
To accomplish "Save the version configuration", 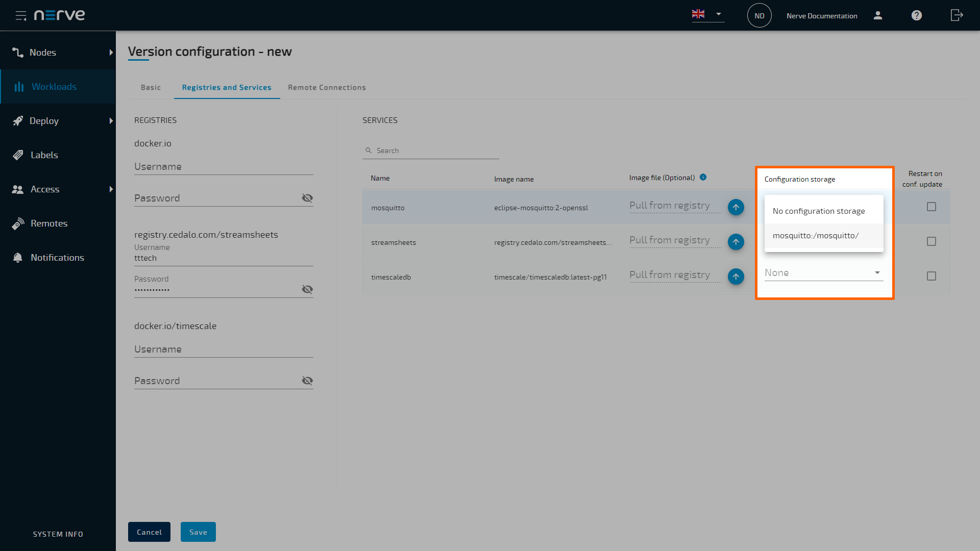I will (198, 532).
